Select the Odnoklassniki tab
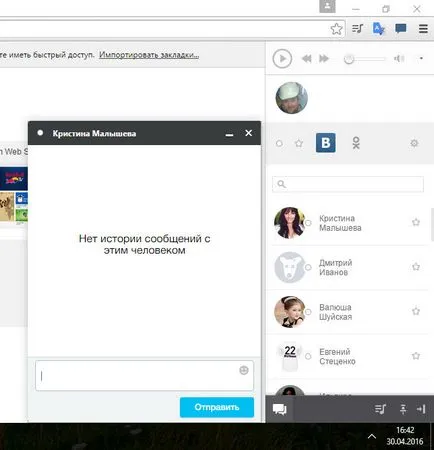The height and width of the screenshot is (450, 434). click(356, 143)
